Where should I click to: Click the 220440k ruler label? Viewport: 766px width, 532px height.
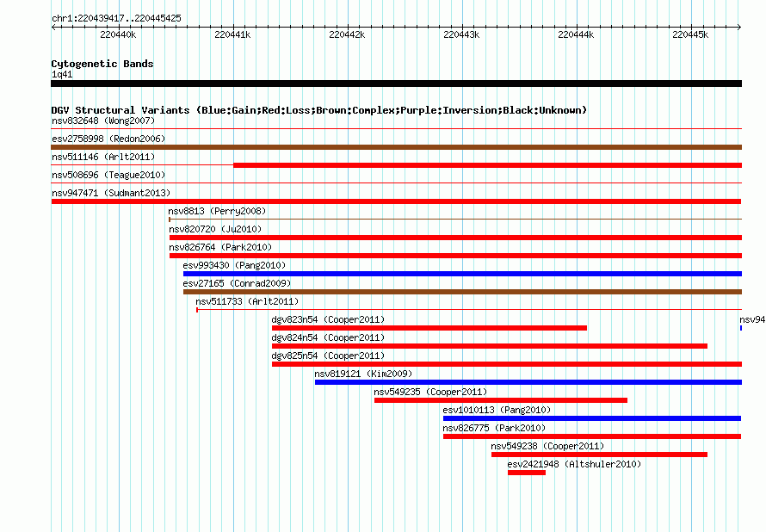(x=118, y=34)
